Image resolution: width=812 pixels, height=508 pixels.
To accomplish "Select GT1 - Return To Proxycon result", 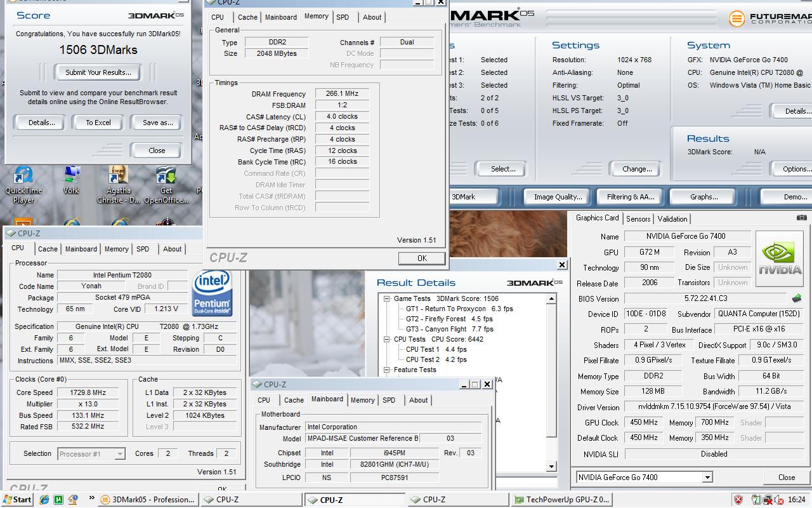I will (459, 309).
